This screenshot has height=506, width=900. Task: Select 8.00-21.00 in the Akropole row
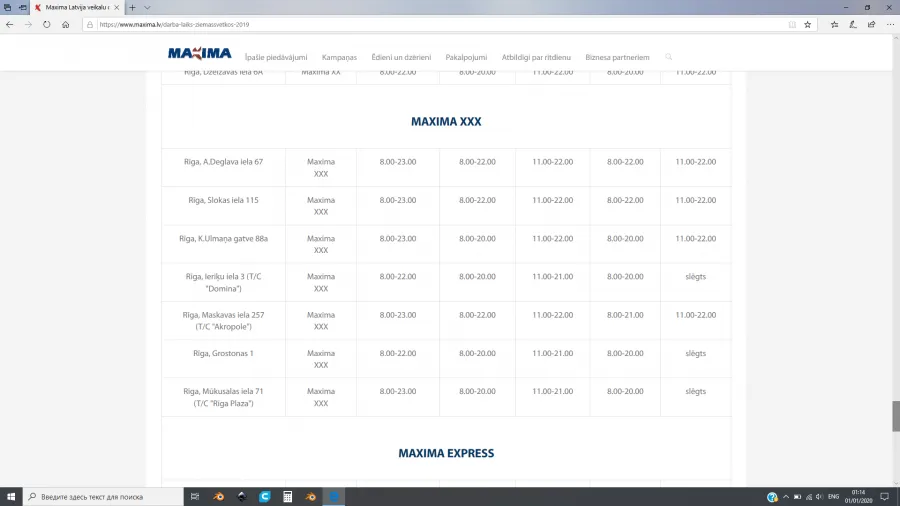(625, 315)
